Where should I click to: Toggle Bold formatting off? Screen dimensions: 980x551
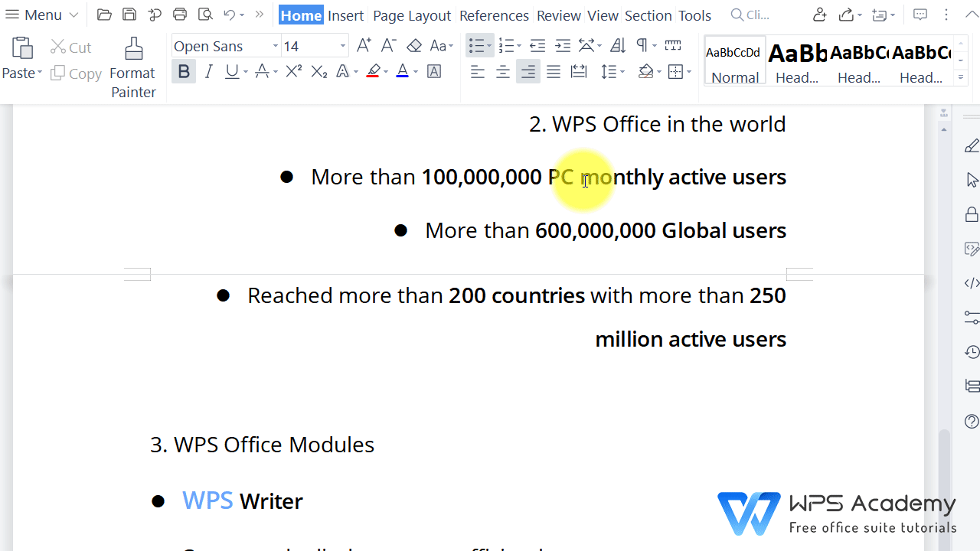coord(184,71)
